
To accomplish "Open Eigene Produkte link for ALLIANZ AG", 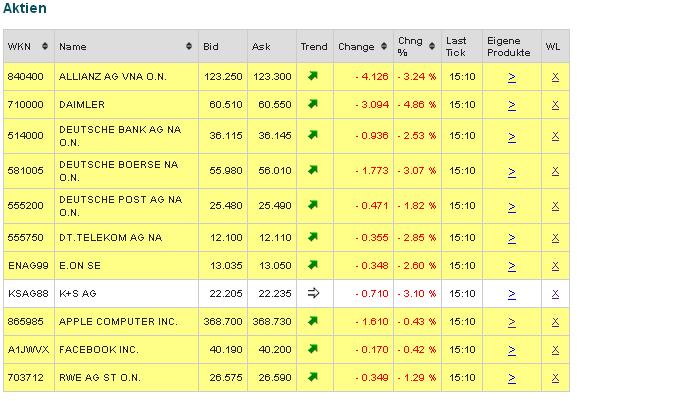I will [x=511, y=76].
